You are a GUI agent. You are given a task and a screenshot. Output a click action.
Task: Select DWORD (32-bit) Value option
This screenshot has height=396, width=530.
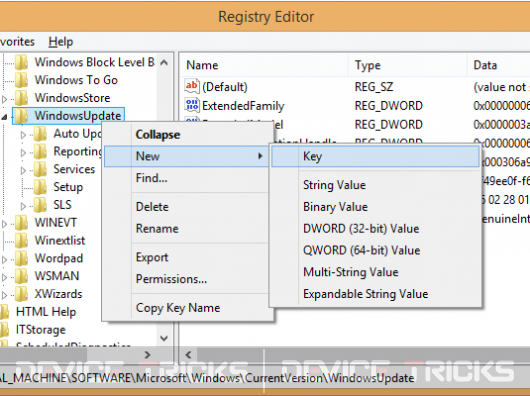(x=361, y=229)
